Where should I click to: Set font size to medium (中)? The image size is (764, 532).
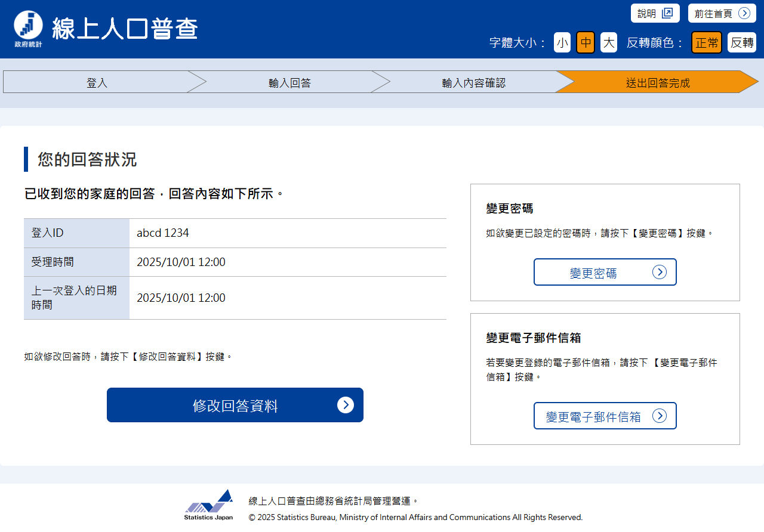tap(586, 42)
